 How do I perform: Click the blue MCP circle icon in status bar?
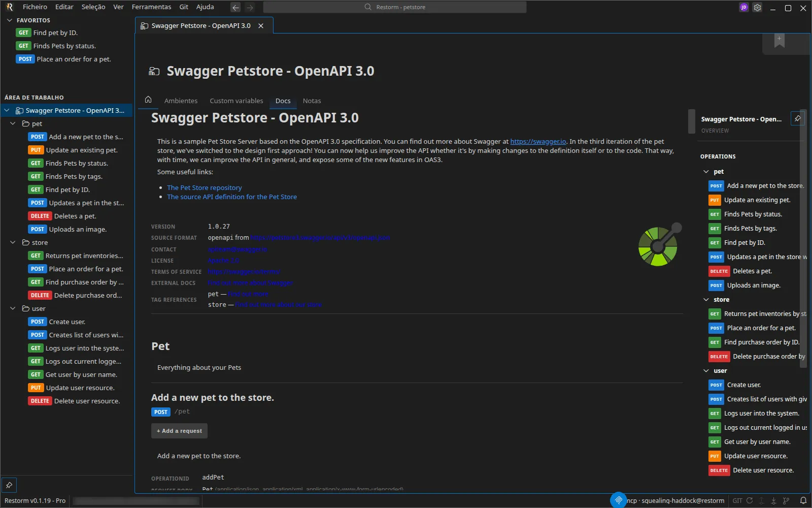(618, 500)
